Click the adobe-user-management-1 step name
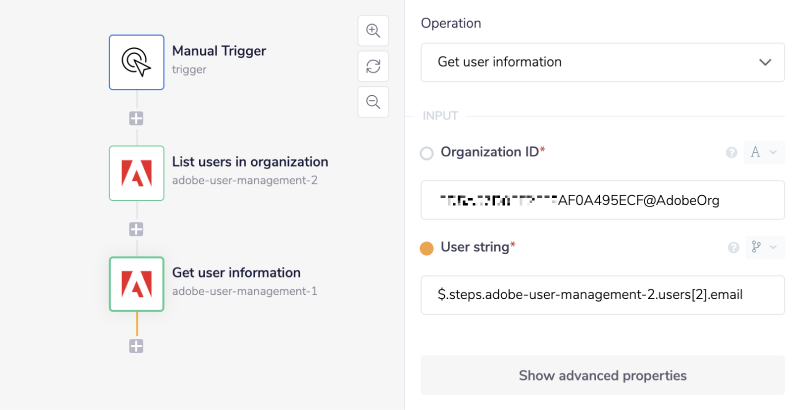Image resolution: width=800 pixels, height=410 pixels. coord(244,291)
